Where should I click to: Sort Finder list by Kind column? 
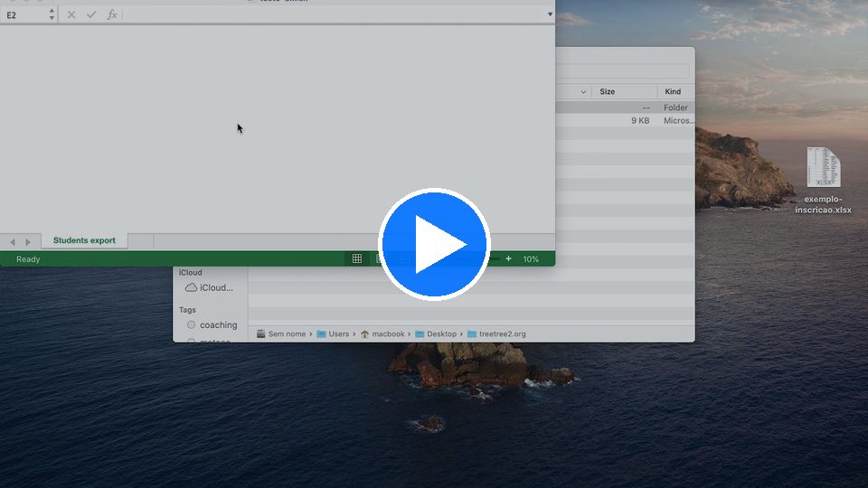(673, 91)
